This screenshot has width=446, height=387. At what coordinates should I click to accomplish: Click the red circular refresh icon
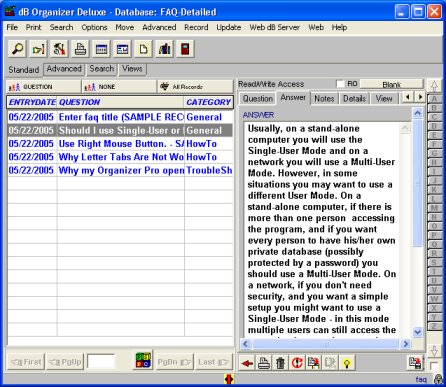point(297,363)
